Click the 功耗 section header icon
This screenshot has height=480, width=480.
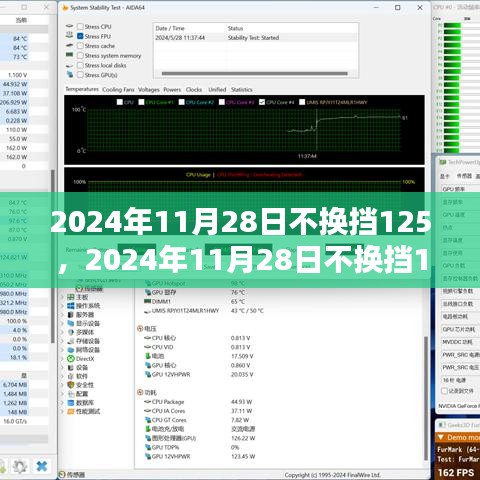(140, 392)
